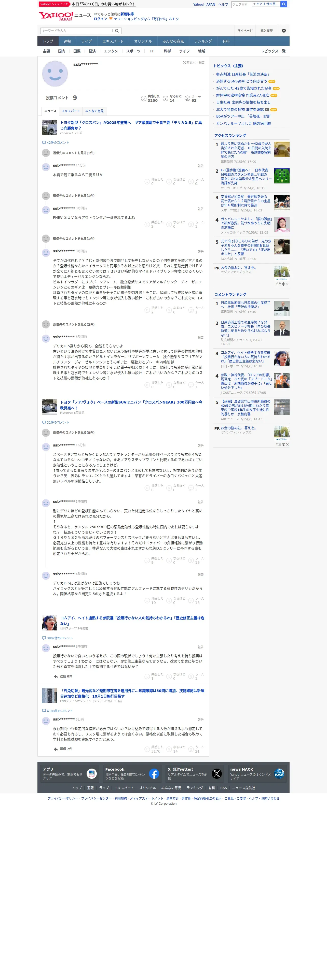The height and width of the screenshot is (980, 327).
Task: Open 購入履歴
Action: click(x=266, y=31)
